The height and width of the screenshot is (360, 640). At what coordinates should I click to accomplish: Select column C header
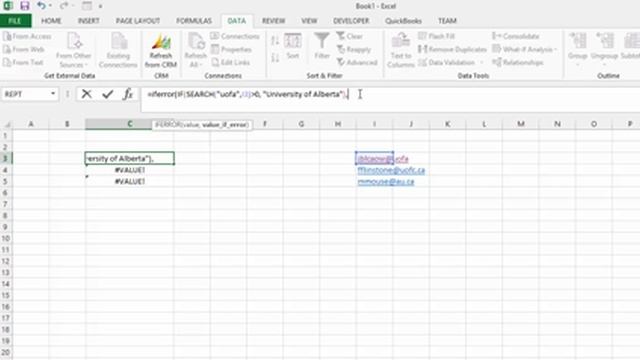130,124
